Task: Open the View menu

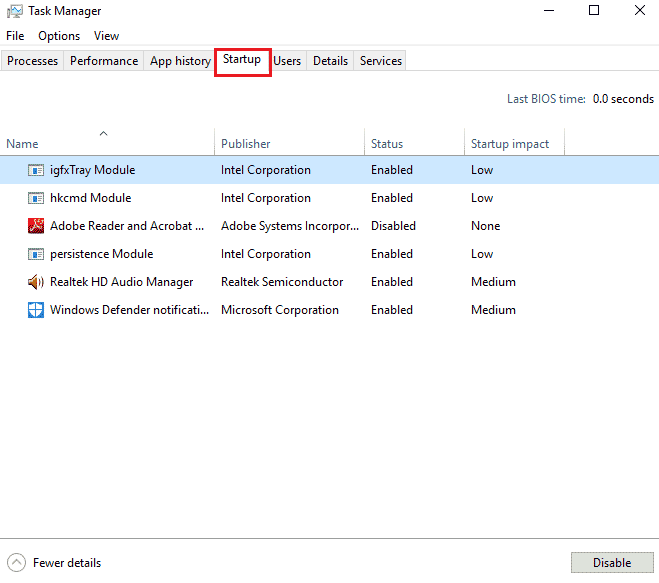Action: (106, 36)
